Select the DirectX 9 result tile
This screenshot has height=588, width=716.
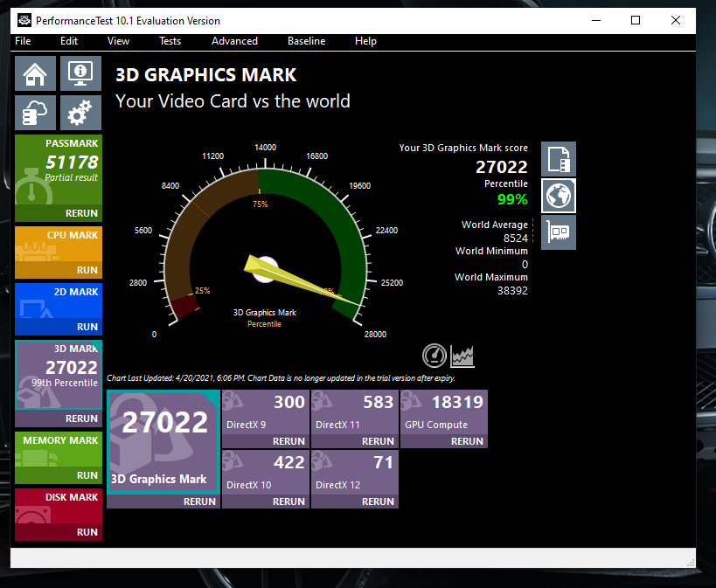266,412
